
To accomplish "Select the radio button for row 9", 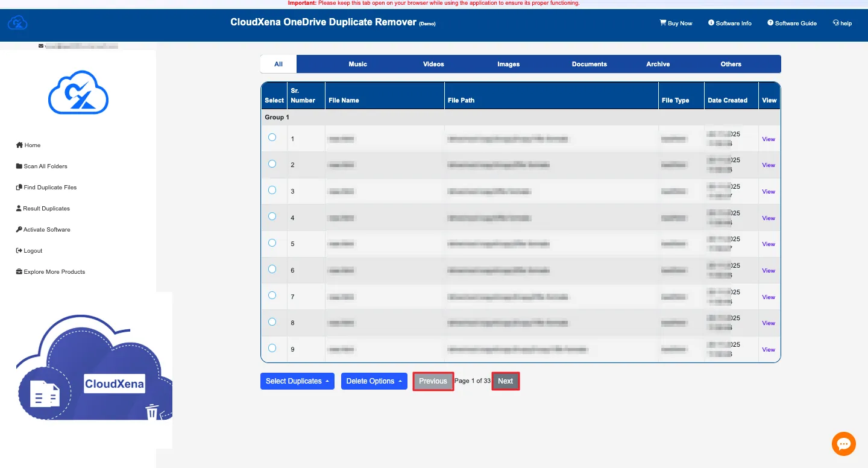I will [x=272, y=348].
